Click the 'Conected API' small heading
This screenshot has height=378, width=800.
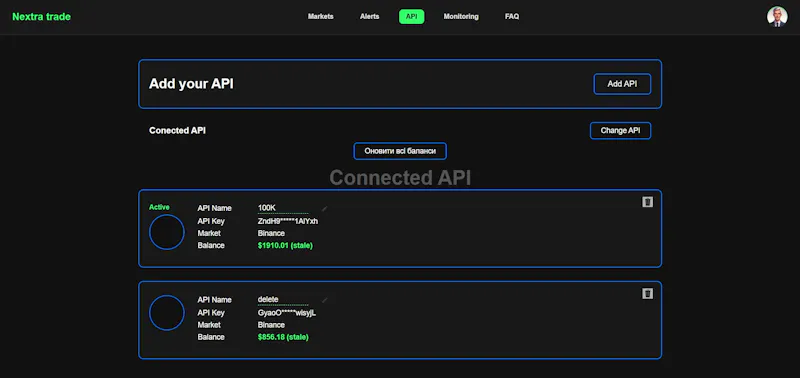click(x=178, y=131)
